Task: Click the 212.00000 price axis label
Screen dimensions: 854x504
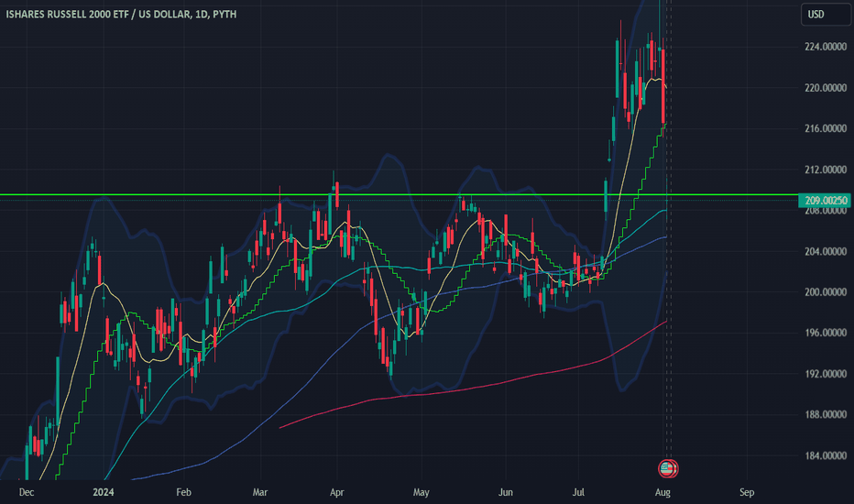Action: [825, 170]
